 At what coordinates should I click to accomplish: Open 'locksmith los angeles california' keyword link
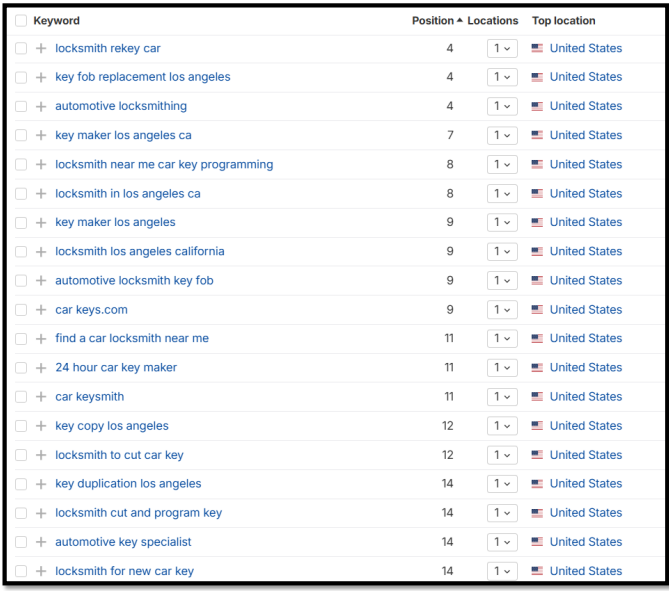point(140,251)
